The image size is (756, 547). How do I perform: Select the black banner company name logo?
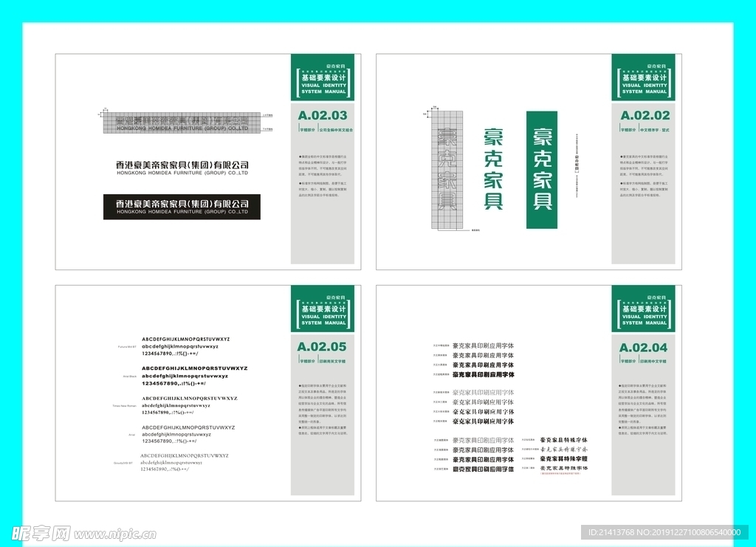click(x=182, y=207)
